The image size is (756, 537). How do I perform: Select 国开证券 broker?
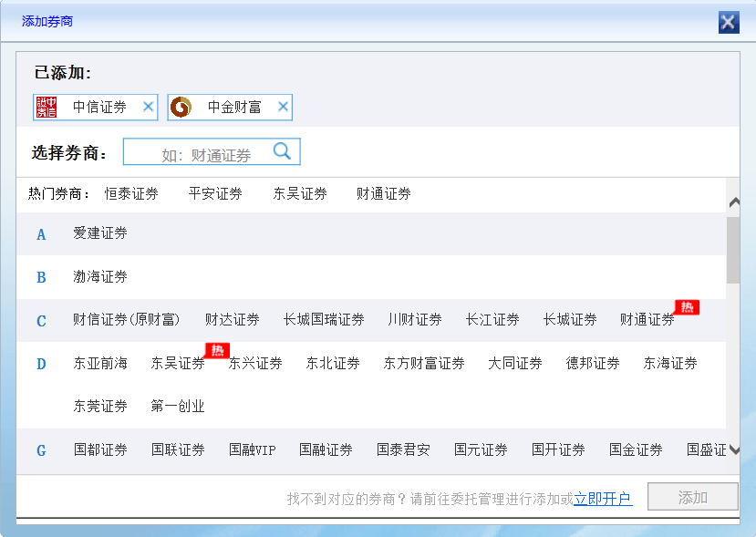coord(558,449)
